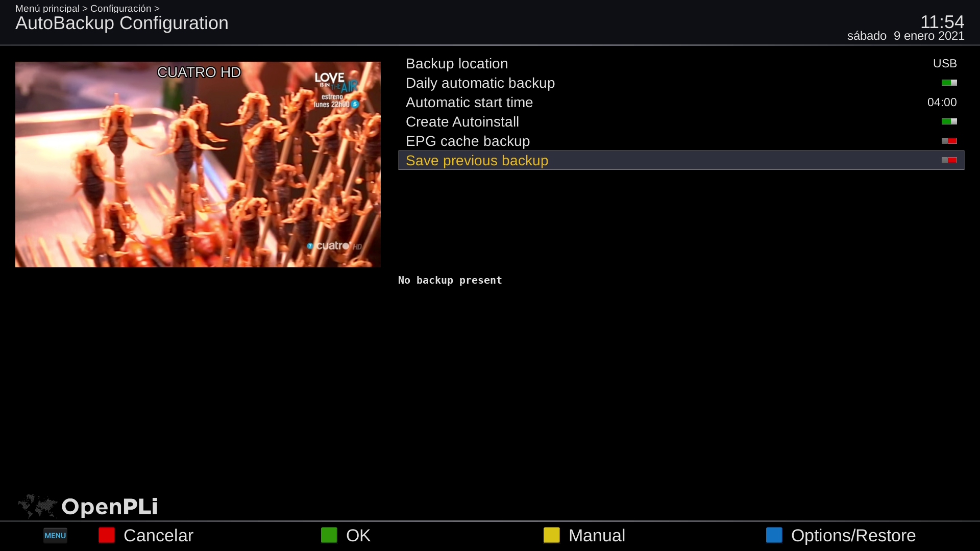The height and width of the screenshot is (551, 980).
Task: Go to Configuración breadcrumb
Action: pos(120,8)
